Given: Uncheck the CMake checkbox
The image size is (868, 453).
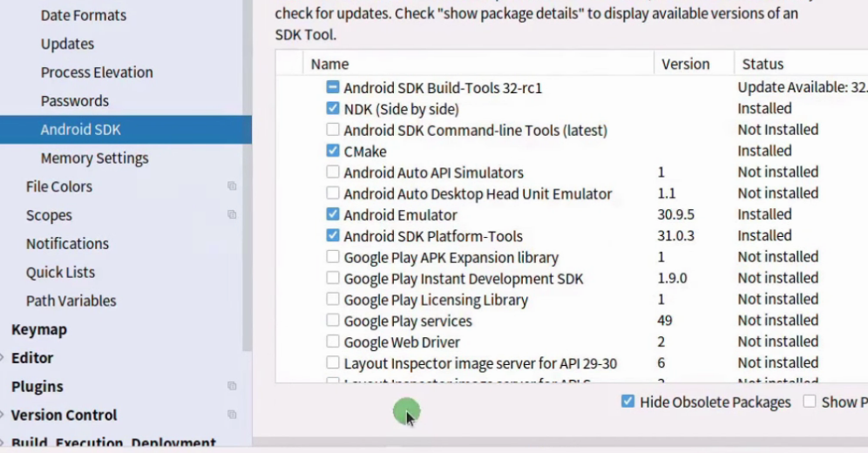Looking at the screenshot, I should click(x=332, y=151).
